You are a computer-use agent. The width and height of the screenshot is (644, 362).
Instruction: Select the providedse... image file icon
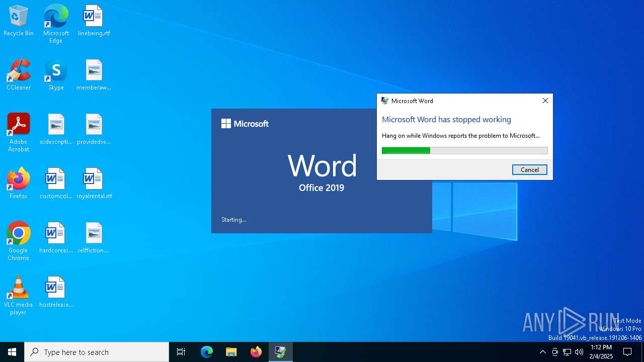tap(94, 130)
